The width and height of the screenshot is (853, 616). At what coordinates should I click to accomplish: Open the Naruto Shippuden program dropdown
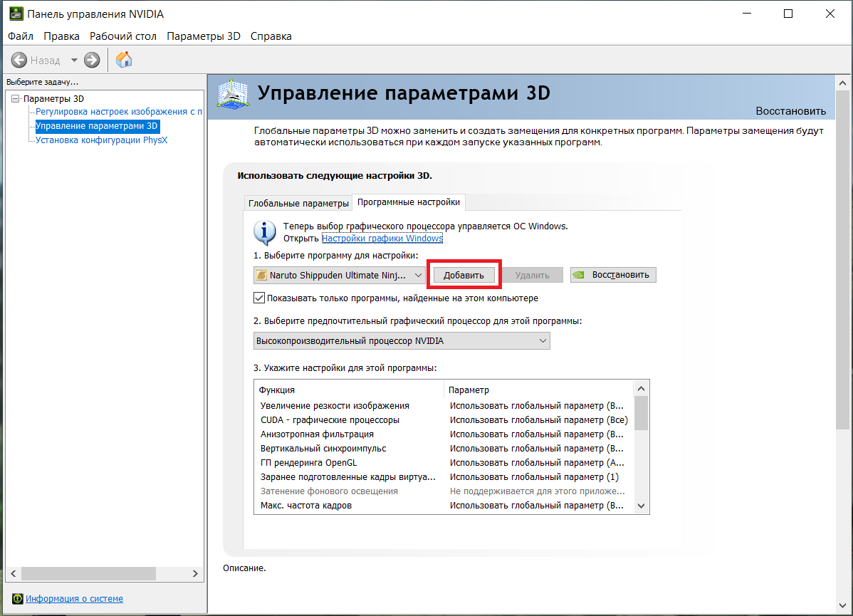pyautogui.click(x=339, y=275)
